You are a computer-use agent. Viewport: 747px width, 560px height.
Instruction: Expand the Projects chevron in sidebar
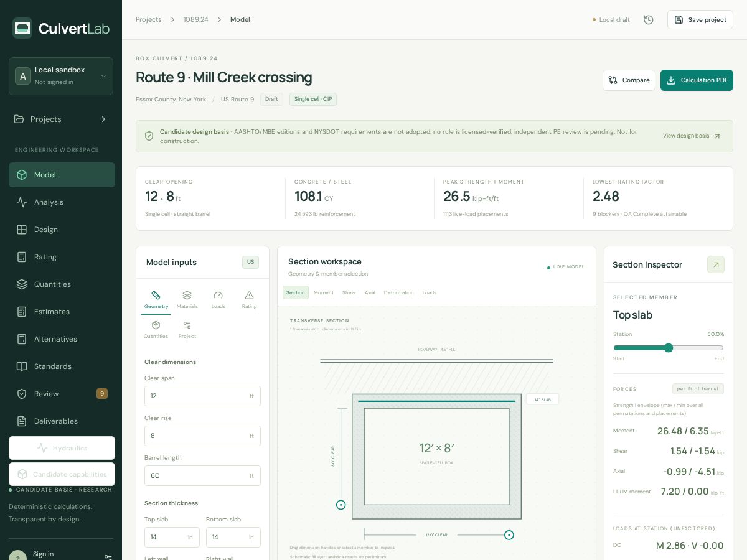[103, 119]
